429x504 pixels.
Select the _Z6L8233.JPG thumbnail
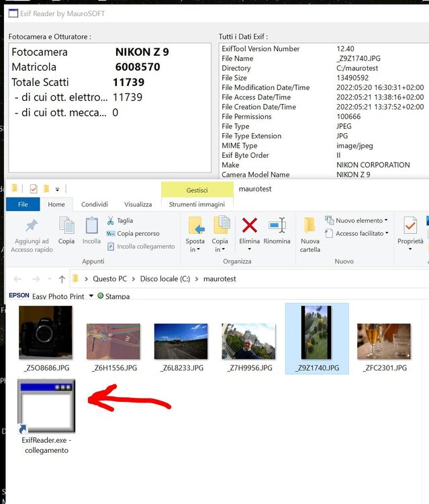[181, 341]
